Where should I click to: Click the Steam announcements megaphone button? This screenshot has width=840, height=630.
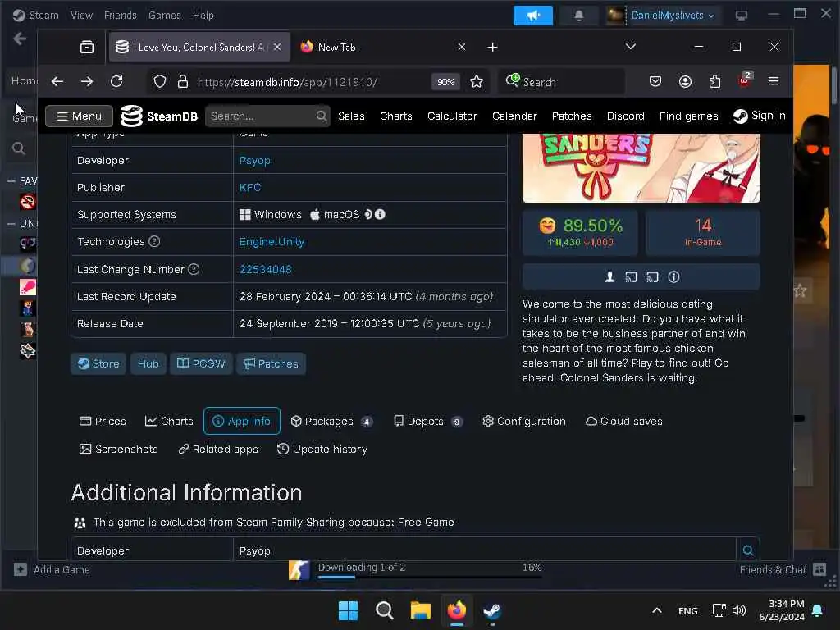532,15
